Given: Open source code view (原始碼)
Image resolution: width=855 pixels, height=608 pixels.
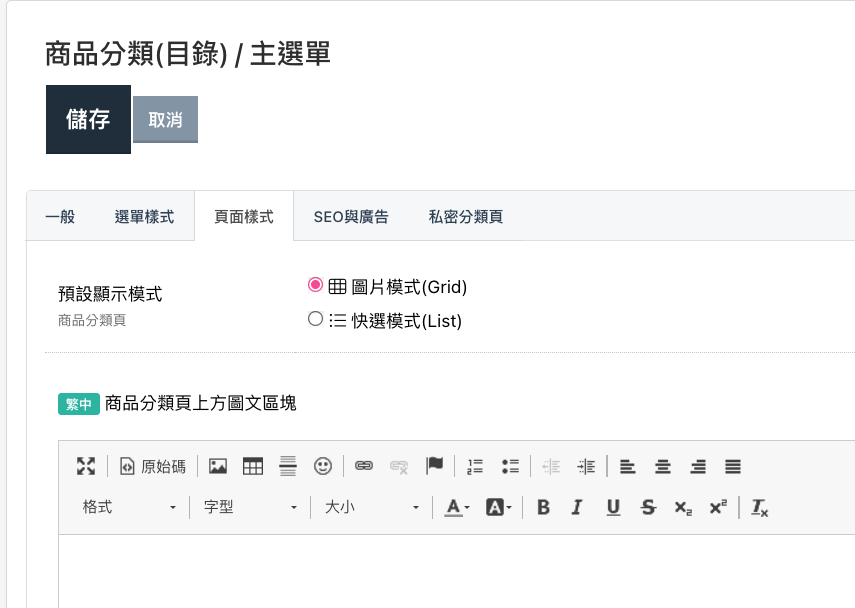Looking at the screenshot, I should tap(153, 466).
